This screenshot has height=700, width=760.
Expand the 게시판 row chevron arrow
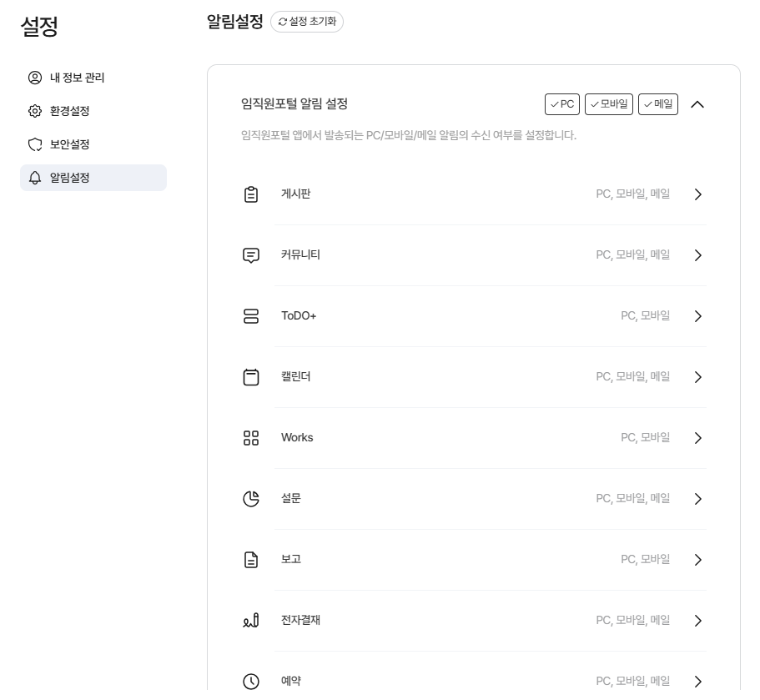pos(698,194)
